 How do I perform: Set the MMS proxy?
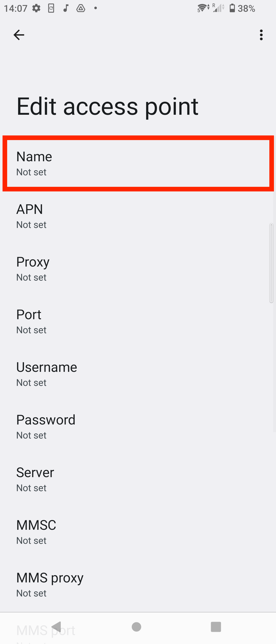click(138, 584)
